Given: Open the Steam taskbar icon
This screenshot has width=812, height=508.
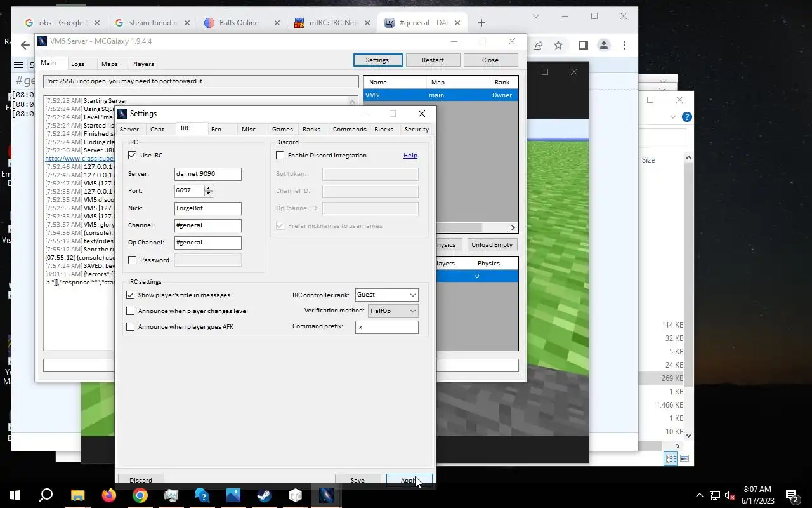Looking at the screenshot, I should (264, 495).
